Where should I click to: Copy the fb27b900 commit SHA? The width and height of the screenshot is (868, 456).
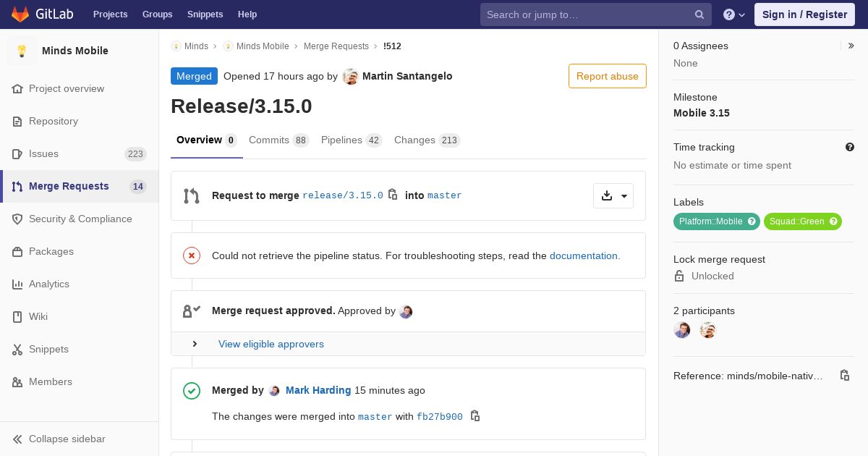tap(475, 416)
